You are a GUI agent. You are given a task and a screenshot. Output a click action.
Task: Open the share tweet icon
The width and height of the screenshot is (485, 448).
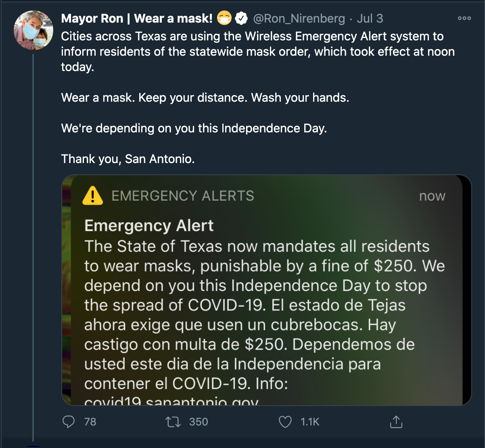(x=396, y=422)
